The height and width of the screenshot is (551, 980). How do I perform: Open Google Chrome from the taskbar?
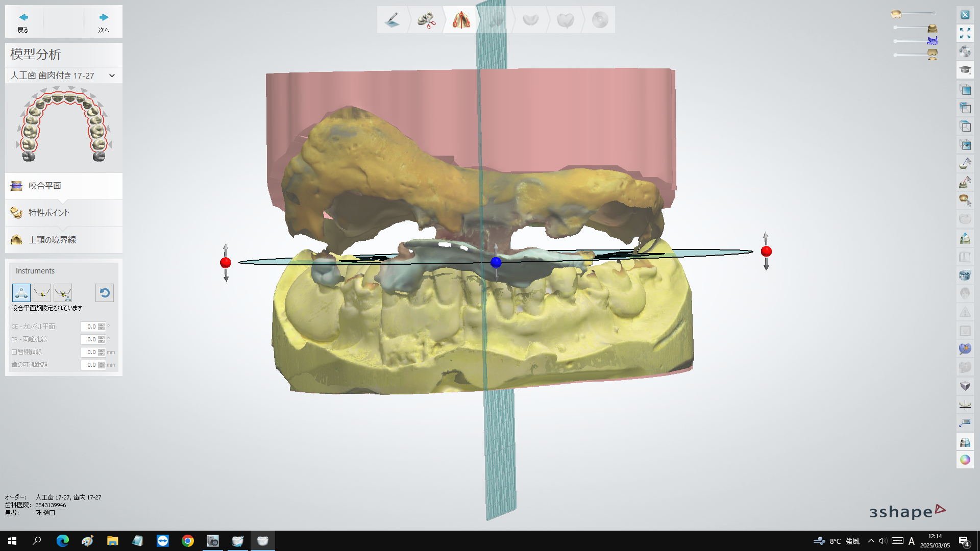pyautogui.click(x=187, y=541)
